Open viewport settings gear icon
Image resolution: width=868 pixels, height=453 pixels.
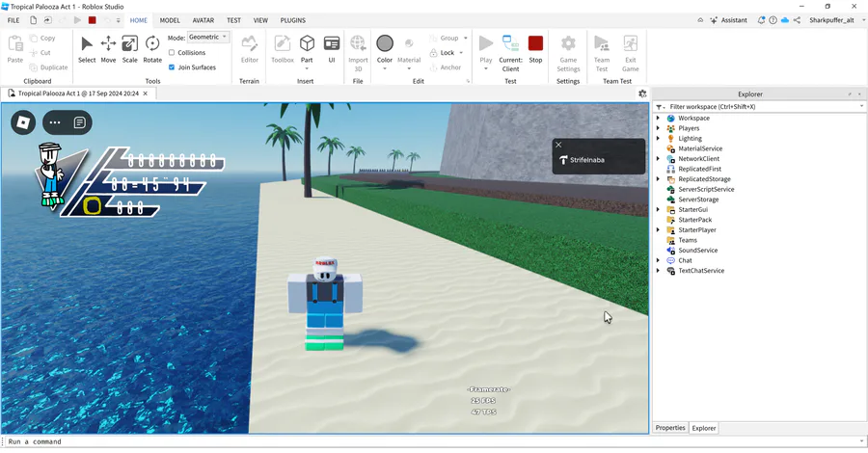(x=642, y=93)
